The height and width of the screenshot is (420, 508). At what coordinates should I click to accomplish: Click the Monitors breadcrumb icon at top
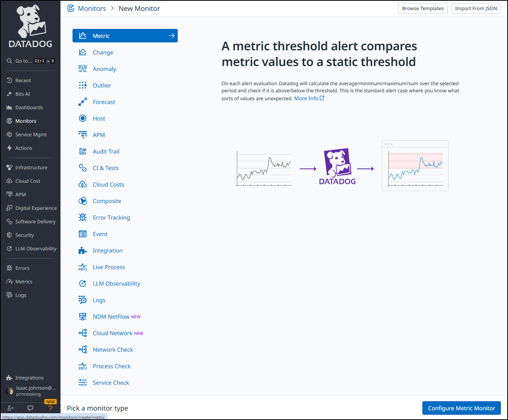click(x=71, y=8)
